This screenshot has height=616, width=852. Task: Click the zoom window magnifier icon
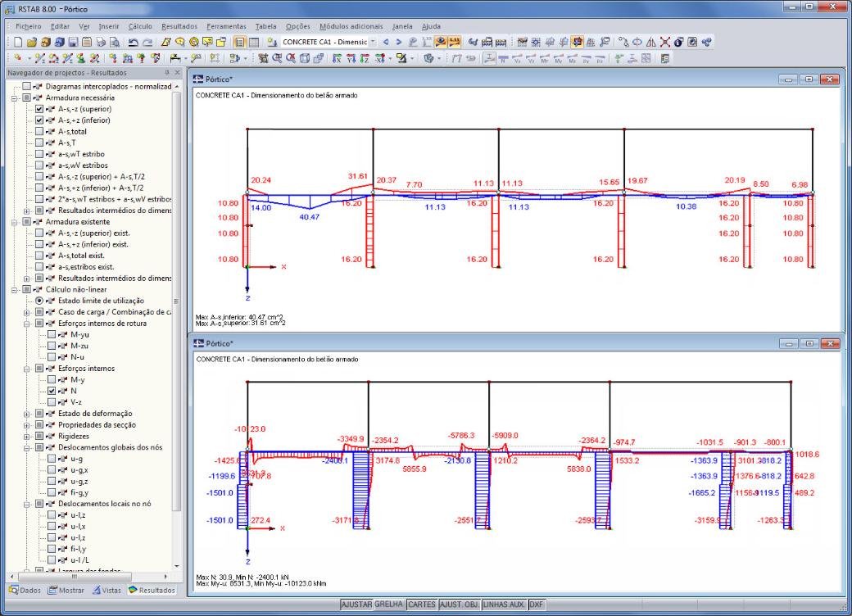pyautogui.click(x=277, y=58)
